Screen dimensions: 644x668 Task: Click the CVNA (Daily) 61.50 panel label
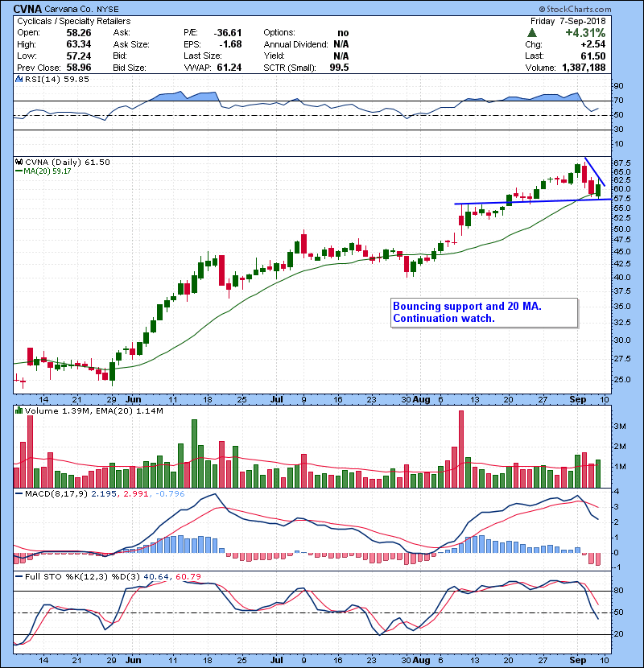[x=68, y=162]
